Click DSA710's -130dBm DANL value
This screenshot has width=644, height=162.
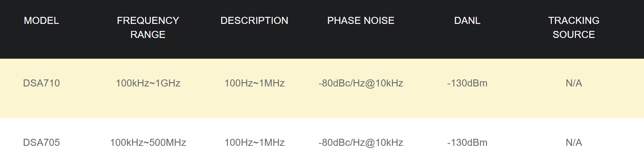467,83
